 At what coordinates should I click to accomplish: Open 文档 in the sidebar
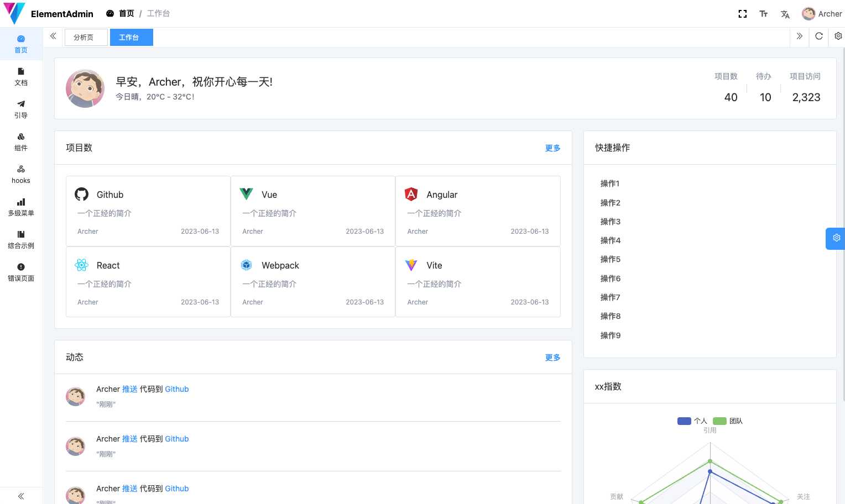(x=21, y=77)
